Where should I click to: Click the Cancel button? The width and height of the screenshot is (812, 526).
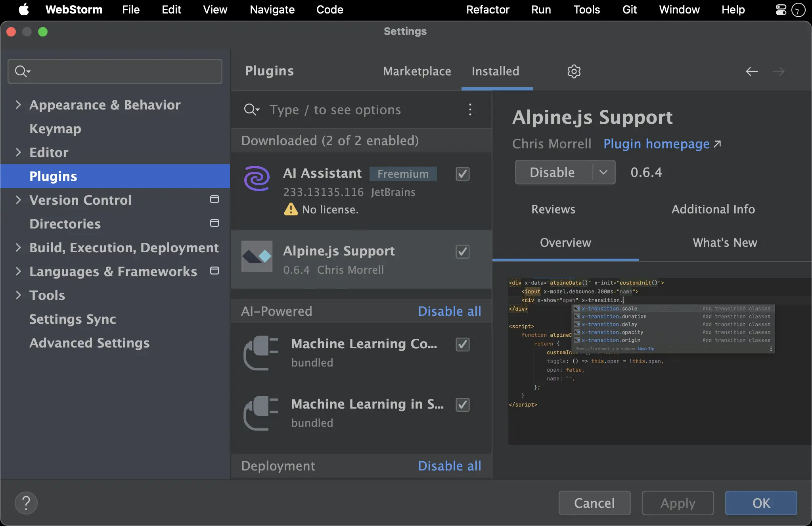click(594, 503)
